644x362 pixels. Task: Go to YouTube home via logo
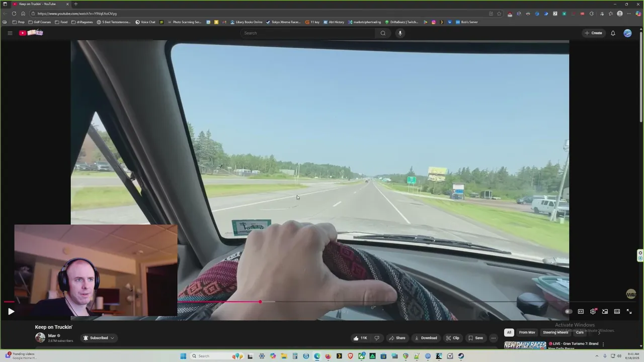[31, 33]
